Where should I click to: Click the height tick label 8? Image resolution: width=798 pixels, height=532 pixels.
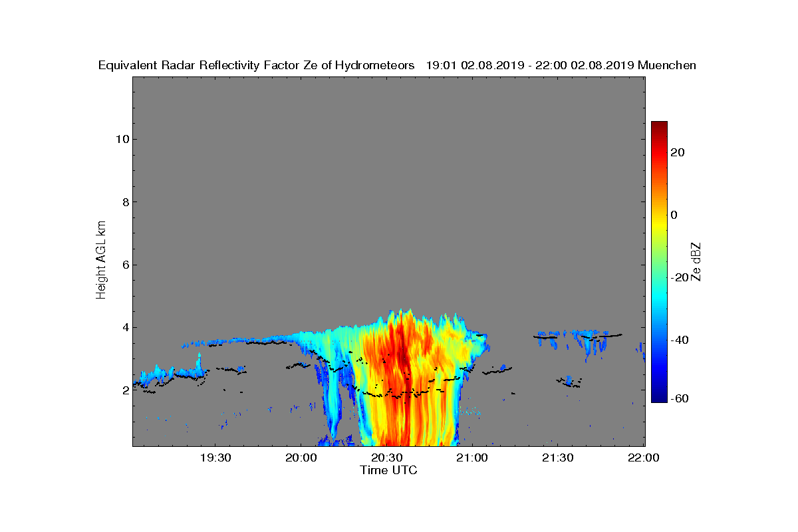pos(124,202)
